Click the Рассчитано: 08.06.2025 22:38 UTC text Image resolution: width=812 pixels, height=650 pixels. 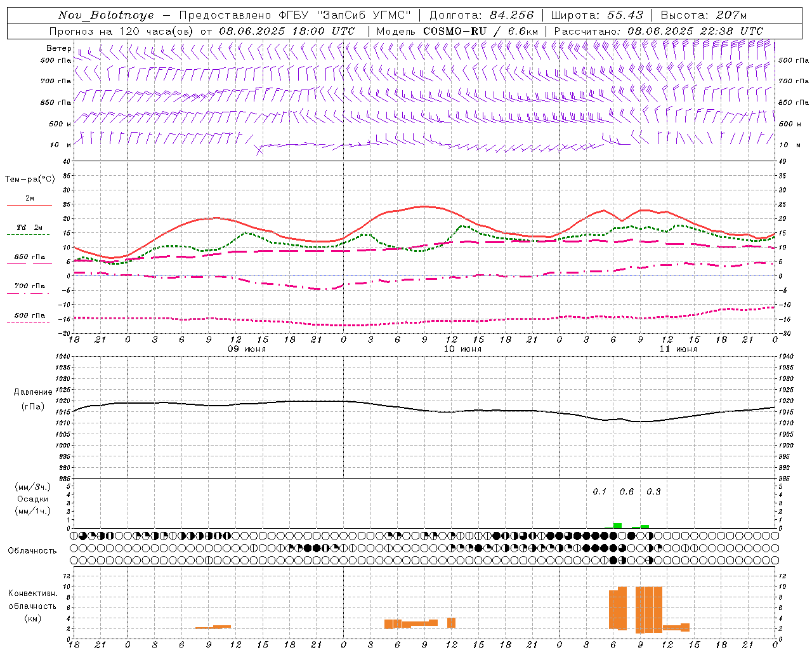click(x=658, y=31)
